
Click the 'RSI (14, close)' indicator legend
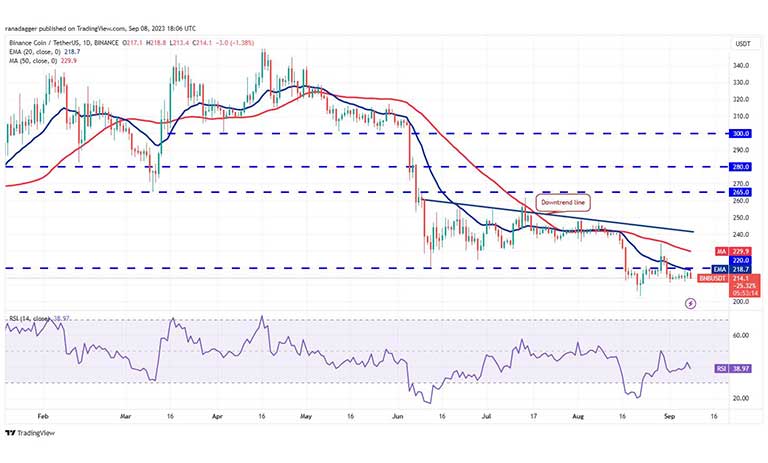click(x=39, y=318)
